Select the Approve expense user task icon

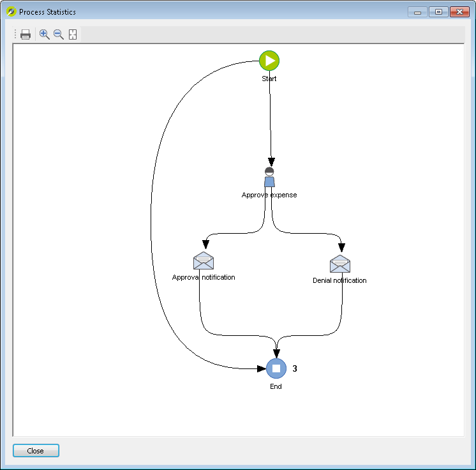(x=269, y=177)
